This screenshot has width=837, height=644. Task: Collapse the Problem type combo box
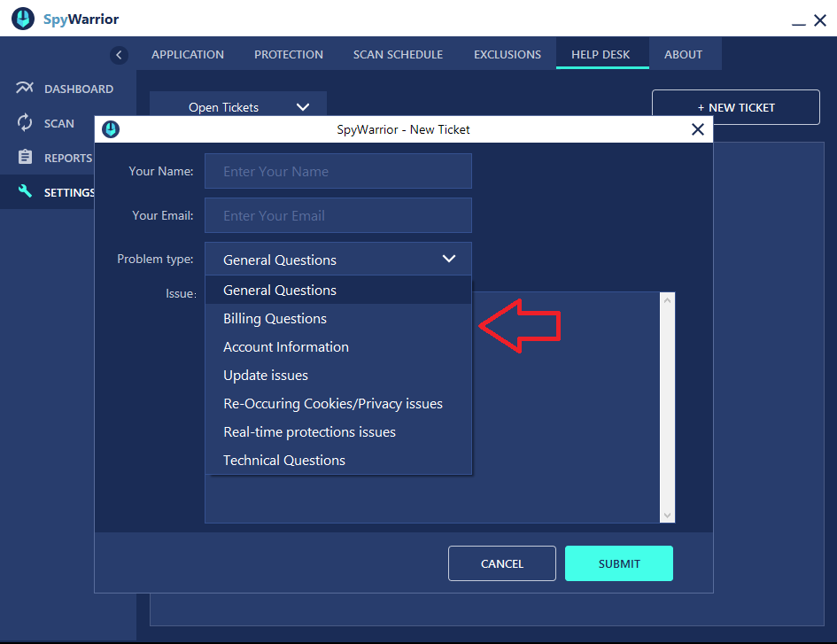pos(337,260)
